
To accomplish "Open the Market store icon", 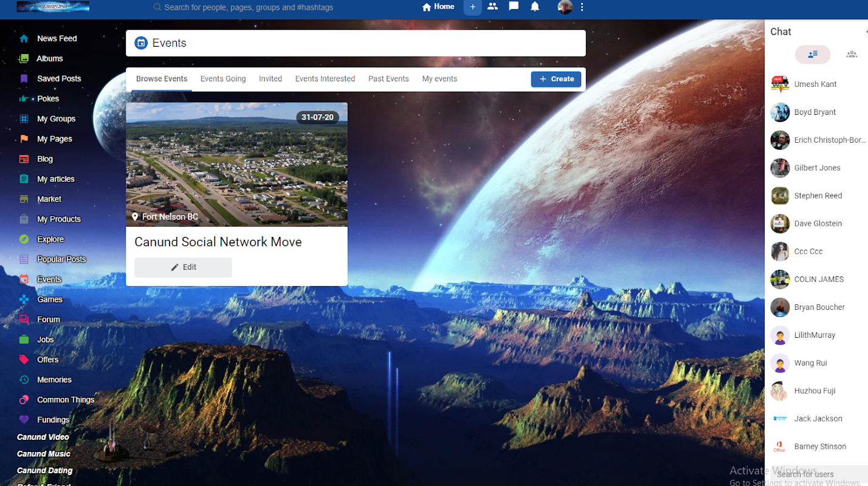I will (x=24, y=199).
